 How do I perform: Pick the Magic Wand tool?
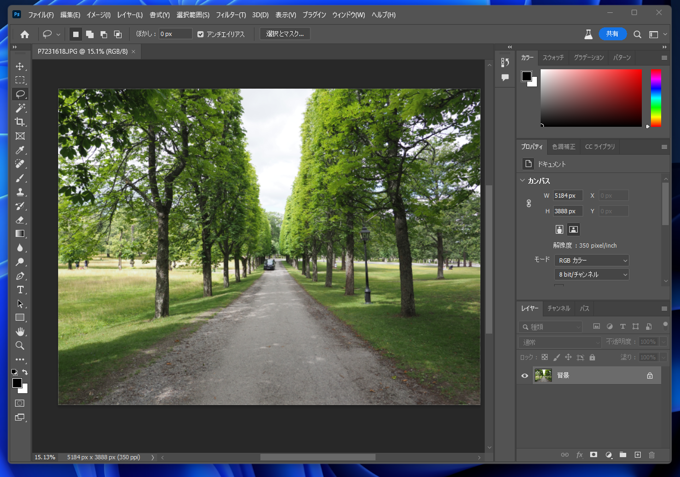20,108
